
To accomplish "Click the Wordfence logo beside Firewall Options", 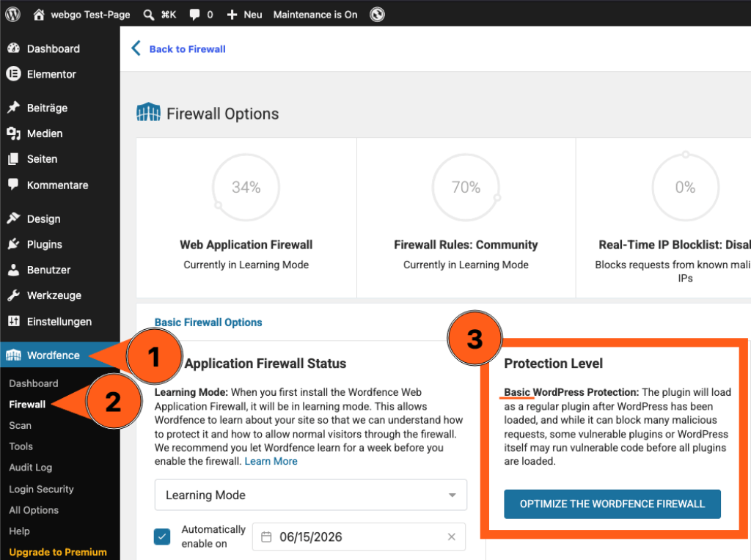I will [x=148, y=112].
